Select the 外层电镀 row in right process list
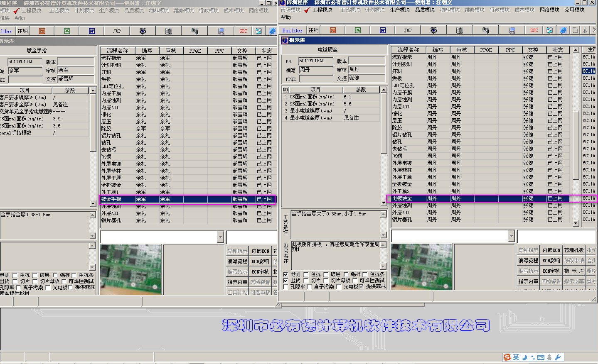The width and height of the screenshot is (598, 364). coord(402,163)
